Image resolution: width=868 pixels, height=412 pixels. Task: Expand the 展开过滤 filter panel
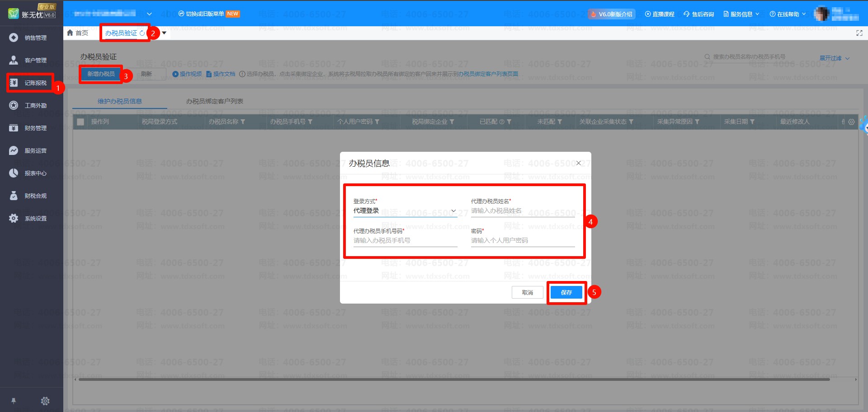834,58
